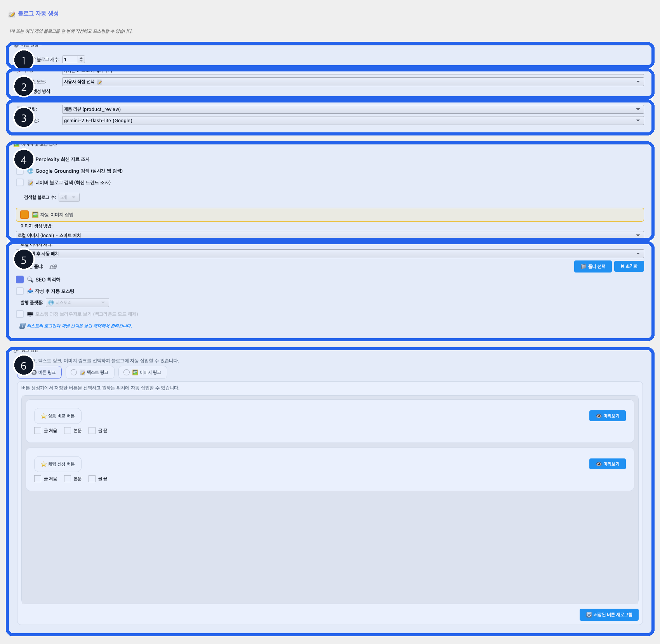Click 미리보기 for the 체험 신청 버튼
660x644 pixels.
(x=607, y=464)
